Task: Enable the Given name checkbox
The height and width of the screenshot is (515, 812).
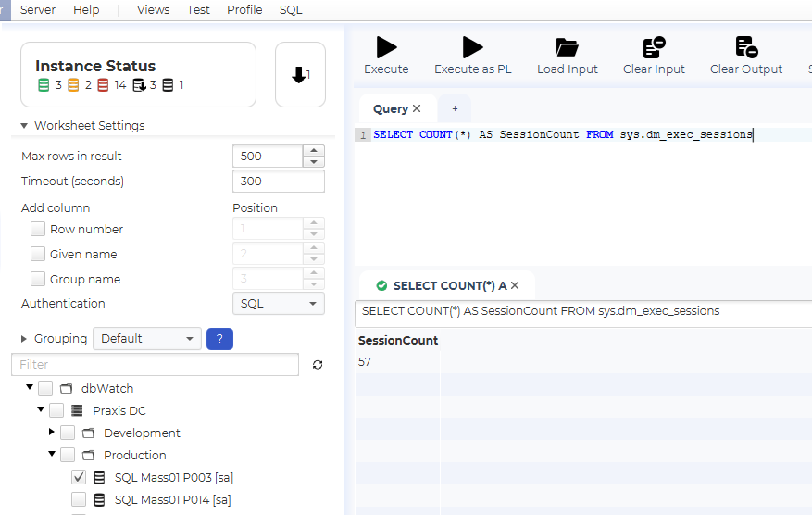Action: pyautogui.click(x=38, y=255)
